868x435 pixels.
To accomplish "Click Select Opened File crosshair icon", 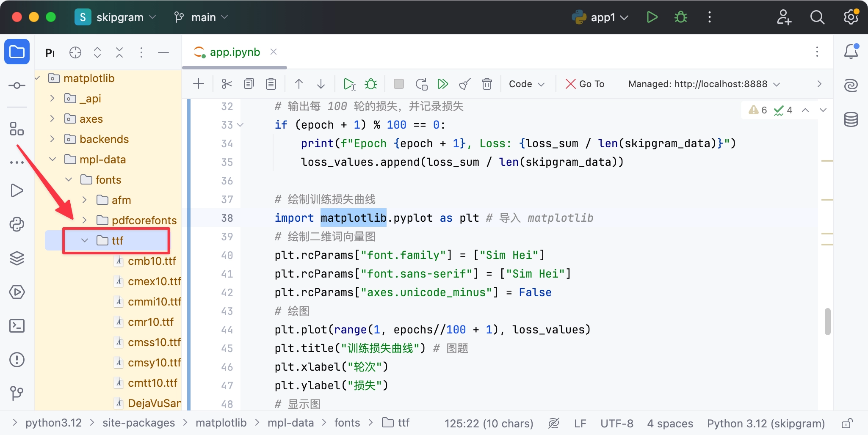I will (x=75, y=52).
